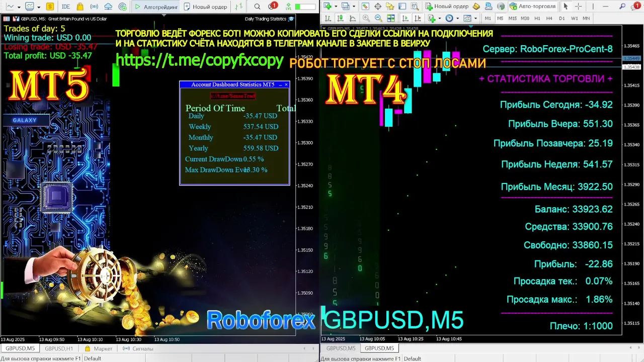
Task: Click the green connection status bar
Action: (305, 7)
